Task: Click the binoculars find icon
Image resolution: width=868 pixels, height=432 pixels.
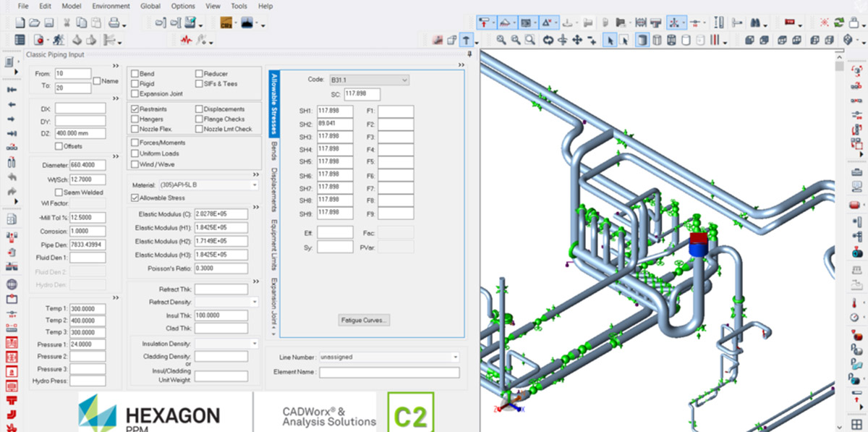Action: pyautogui.click(x=755, y=23)
